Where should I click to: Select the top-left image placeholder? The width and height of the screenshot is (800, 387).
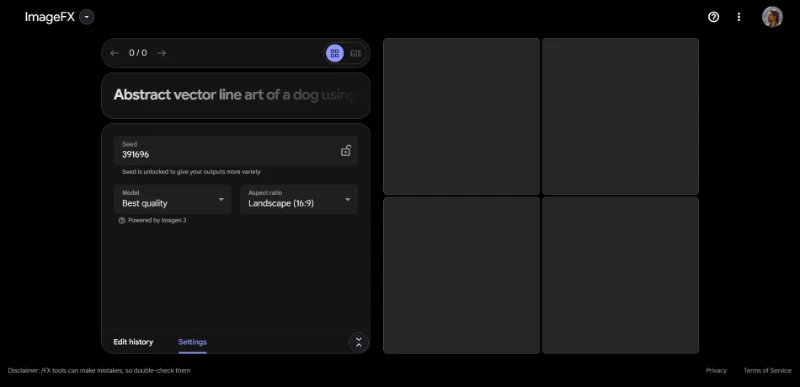click(x=461, y=116)
